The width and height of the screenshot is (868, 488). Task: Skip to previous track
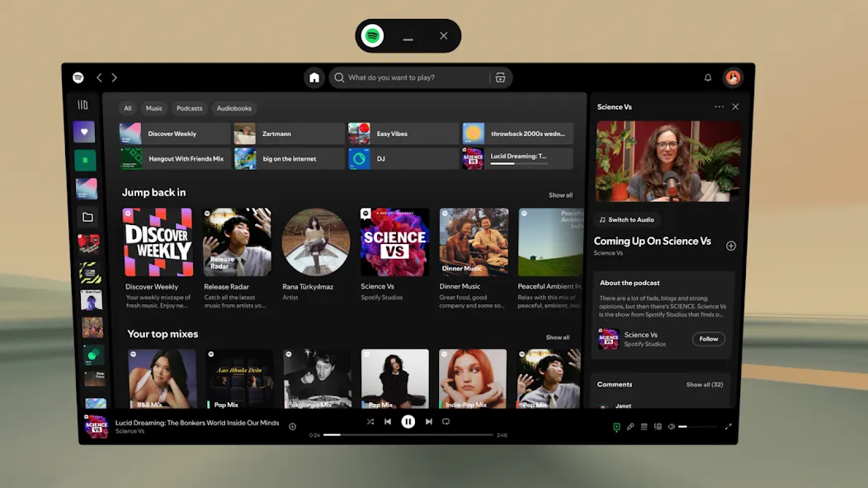click(388, 421)
